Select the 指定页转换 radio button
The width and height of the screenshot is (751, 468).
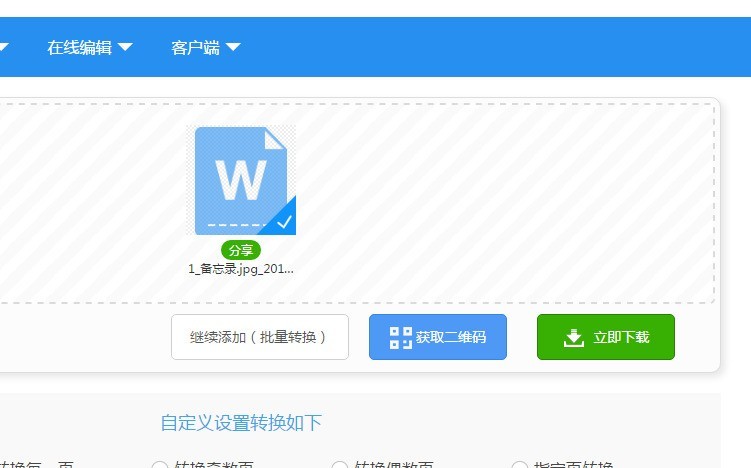coord(520,465)
